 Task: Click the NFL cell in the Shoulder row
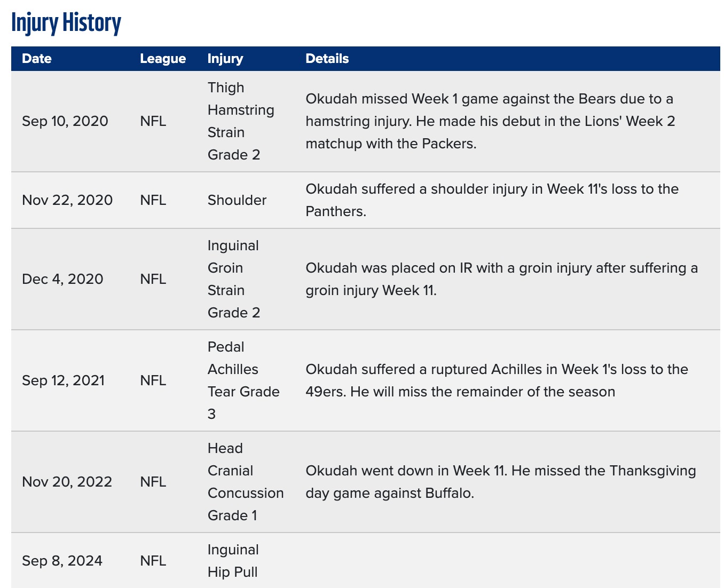tap(153, 200)
